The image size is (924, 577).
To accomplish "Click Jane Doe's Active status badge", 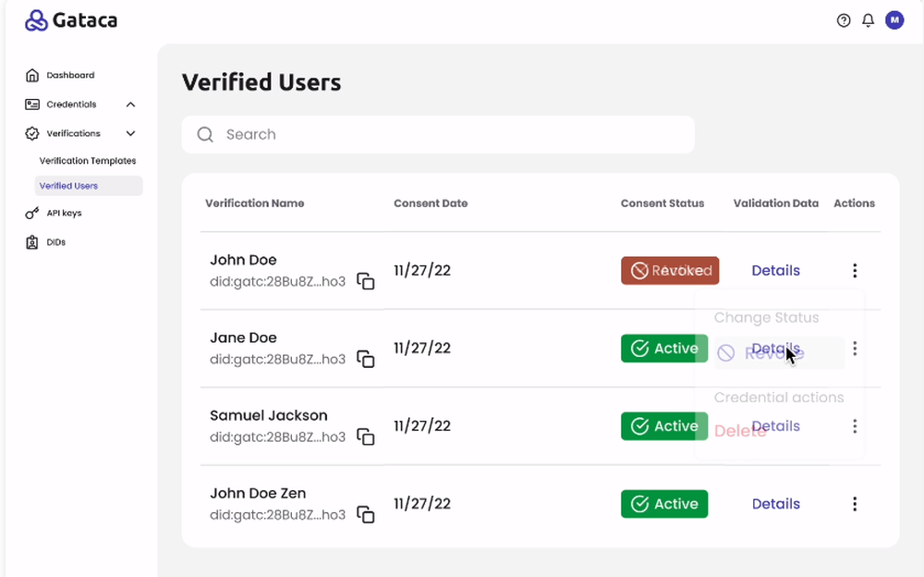I will point(664,348).
